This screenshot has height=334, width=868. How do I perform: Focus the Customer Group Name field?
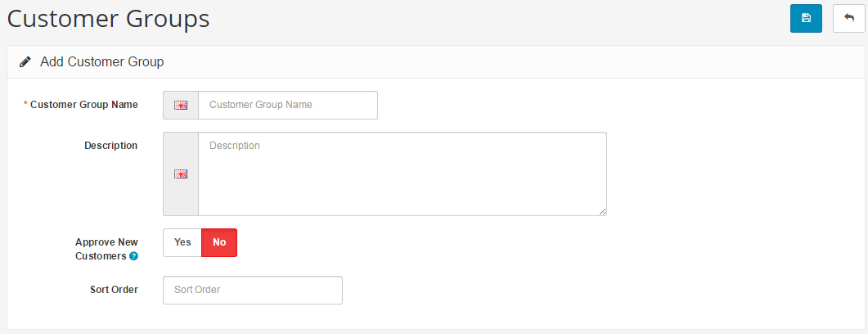287,105
